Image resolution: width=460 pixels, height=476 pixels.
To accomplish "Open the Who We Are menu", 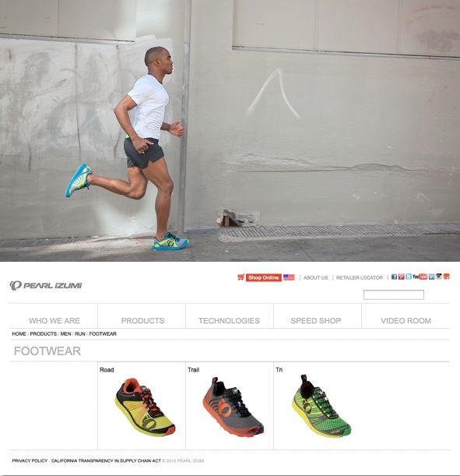I will coord(54,320).
